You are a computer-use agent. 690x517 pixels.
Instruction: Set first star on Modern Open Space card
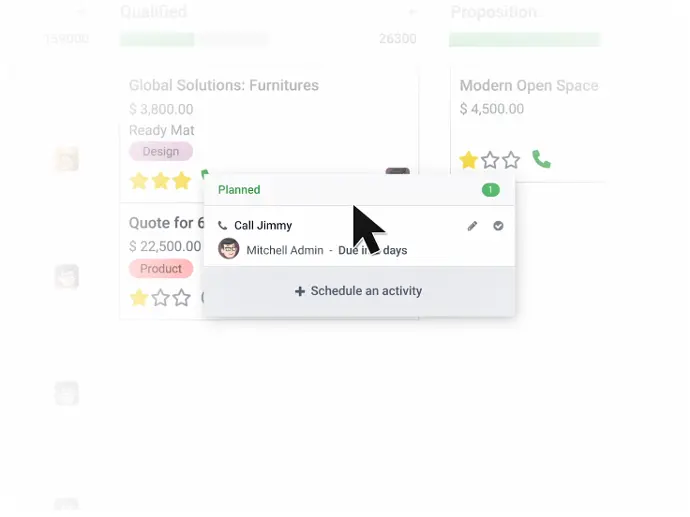pyautogui.click(x=469, y=160)
